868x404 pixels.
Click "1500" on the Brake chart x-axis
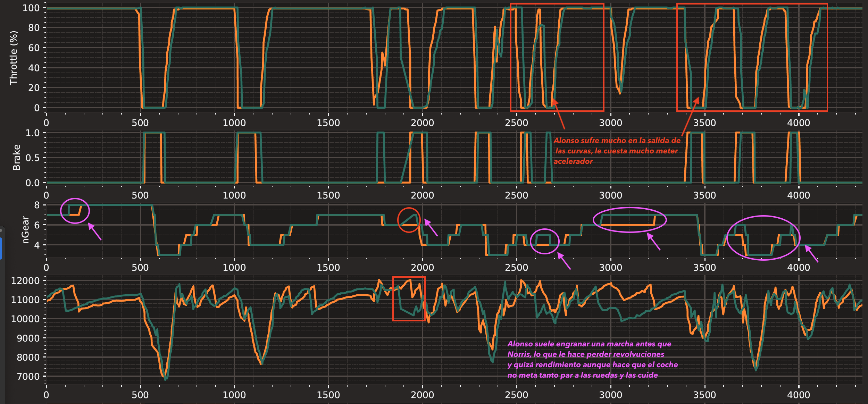[328, 195]
